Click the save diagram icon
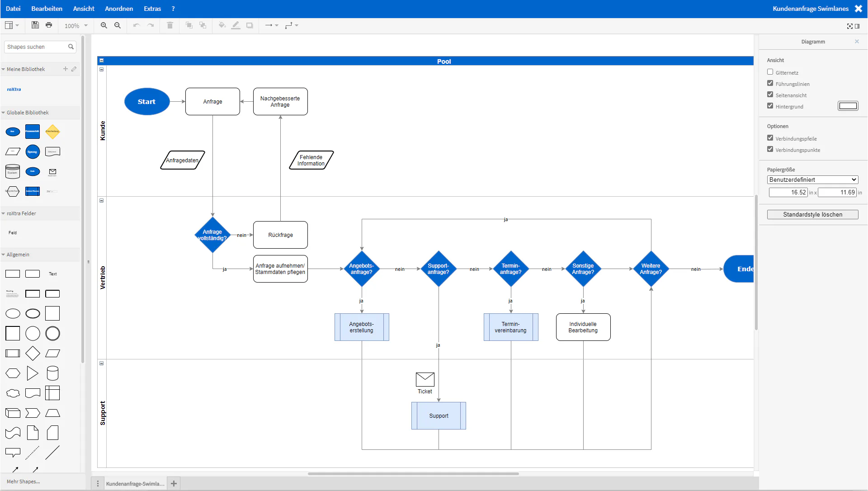 [x=35, y=25]
